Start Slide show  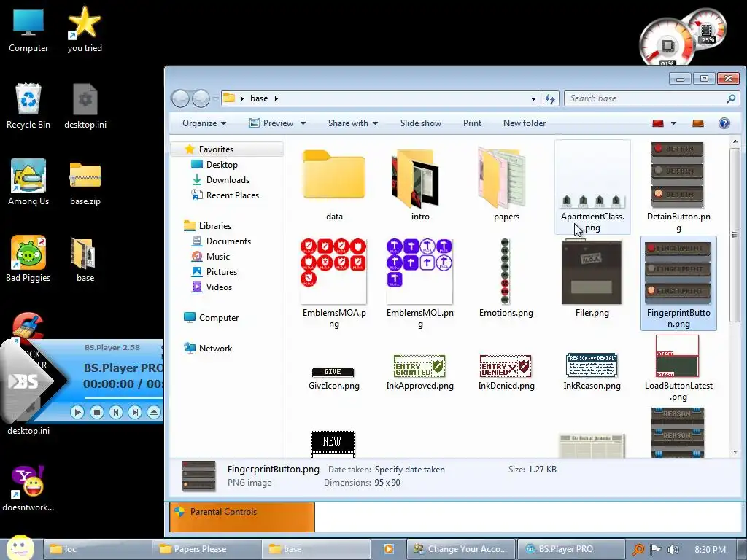click(421, 123)
